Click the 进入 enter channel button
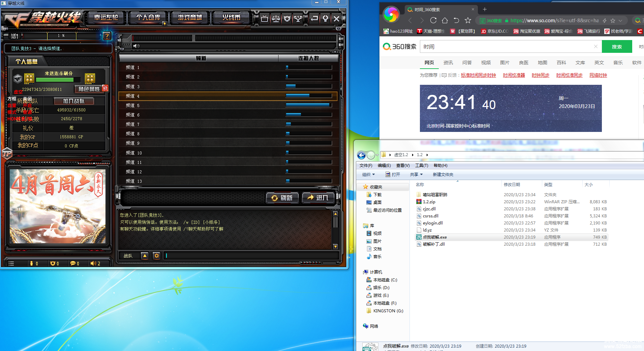Image resolution: width=644 pixels, height=351 pixels. [x=318, y=198]
